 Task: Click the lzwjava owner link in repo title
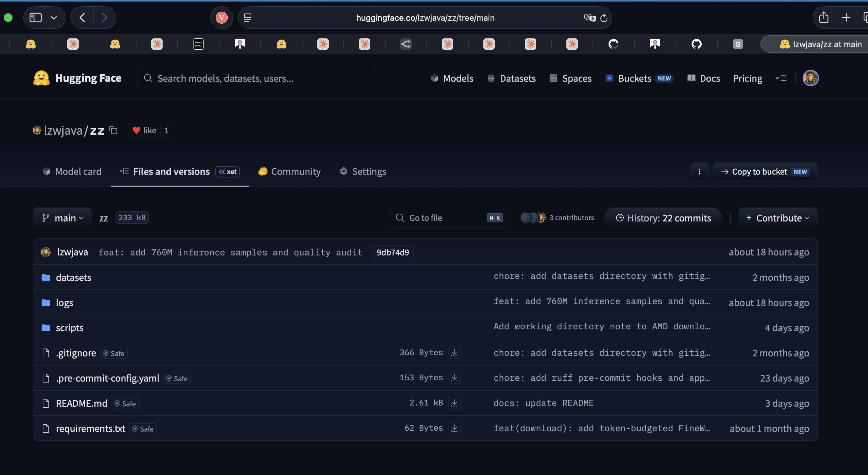point(63,130)
